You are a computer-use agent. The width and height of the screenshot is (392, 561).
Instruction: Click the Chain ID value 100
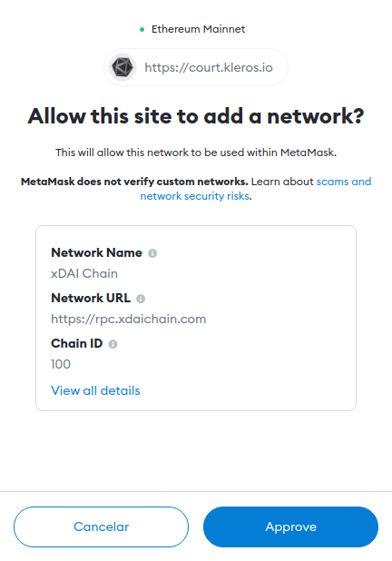(61, 364)
